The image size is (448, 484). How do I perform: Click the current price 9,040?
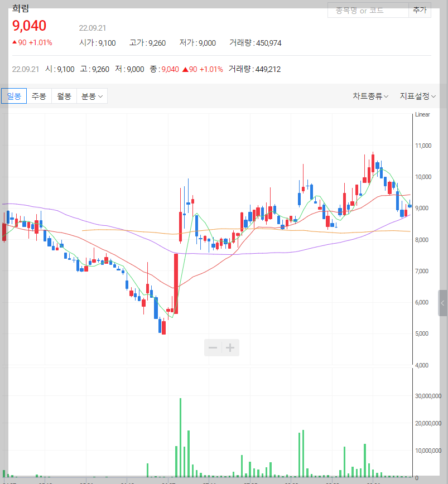[30, 26]
